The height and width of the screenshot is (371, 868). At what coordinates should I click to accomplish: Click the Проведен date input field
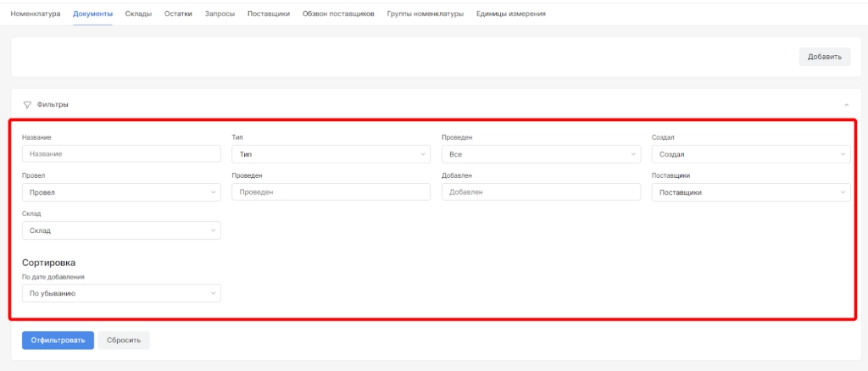331,192
